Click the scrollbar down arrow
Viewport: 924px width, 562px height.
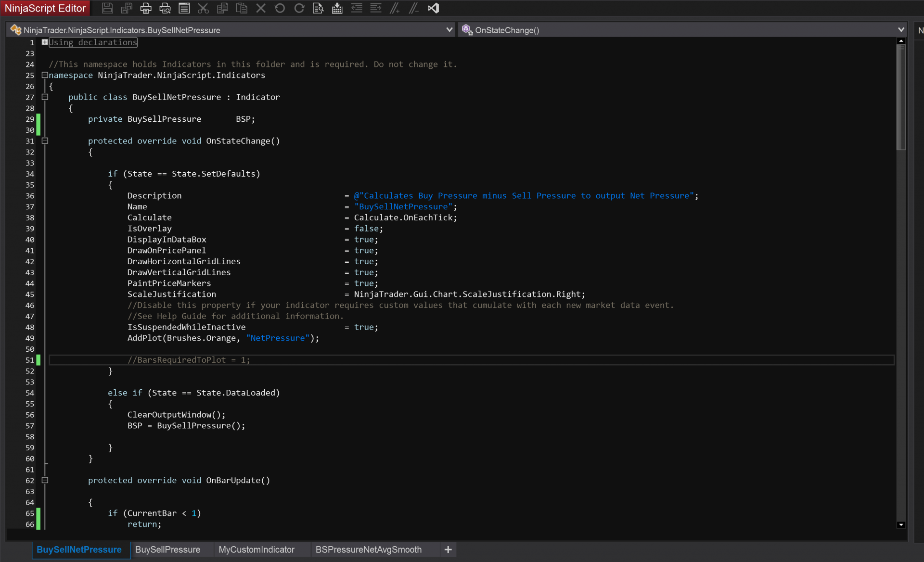(x=901, y=525)
